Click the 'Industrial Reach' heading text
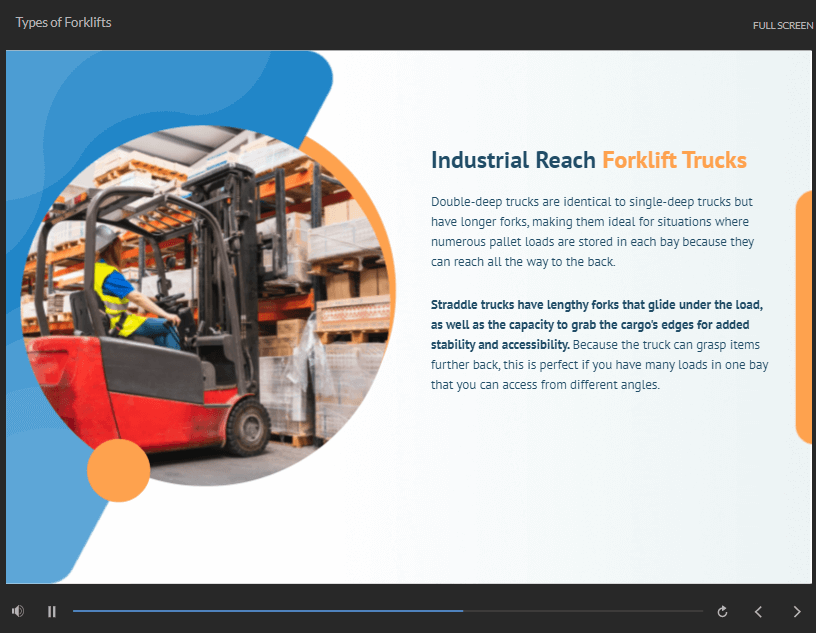The height and width of the screenshot is (633, 816). click(513, 160)
